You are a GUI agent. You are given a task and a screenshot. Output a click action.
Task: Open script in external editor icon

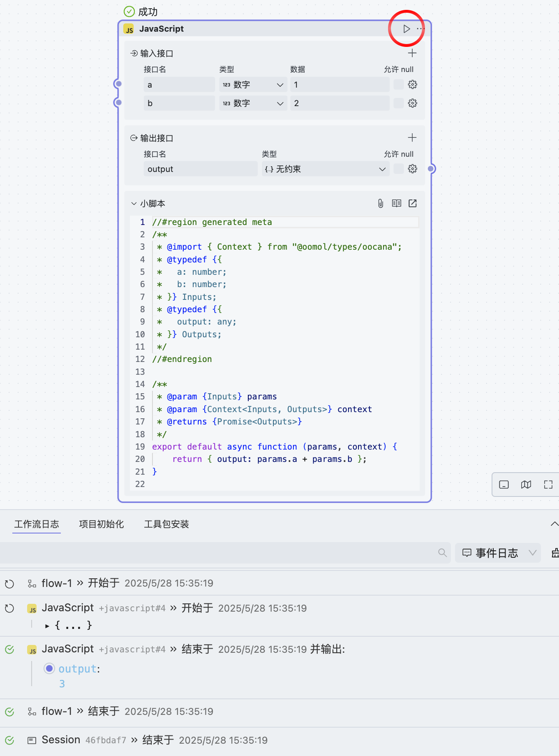coord(412,204)
